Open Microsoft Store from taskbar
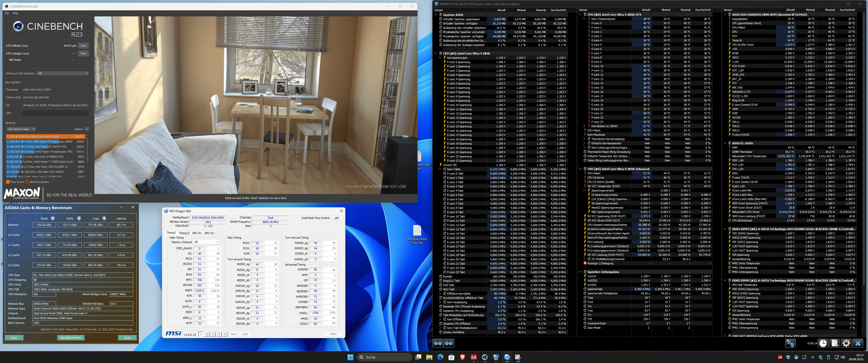Image resolution: width=868 pixels, height=363 pixels. click(451, 357)
